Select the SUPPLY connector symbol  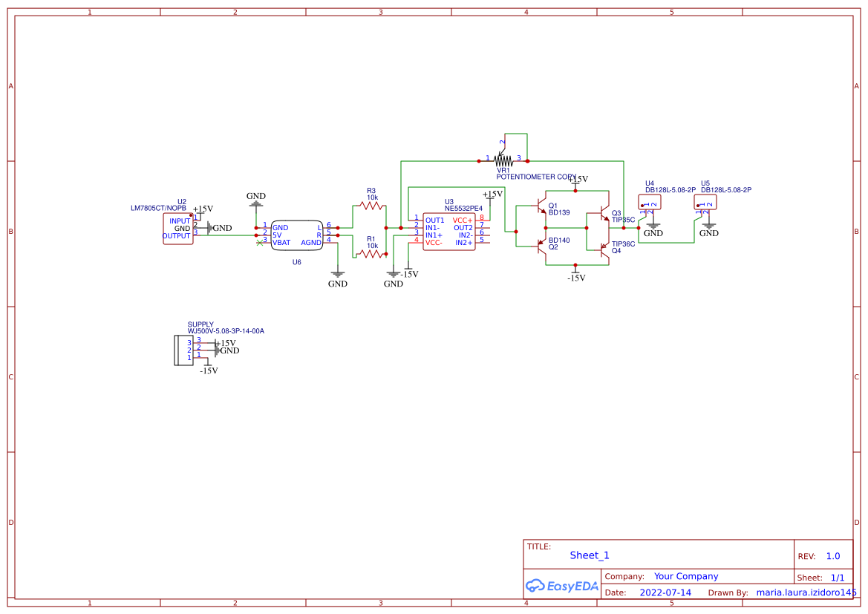[184, 350]
